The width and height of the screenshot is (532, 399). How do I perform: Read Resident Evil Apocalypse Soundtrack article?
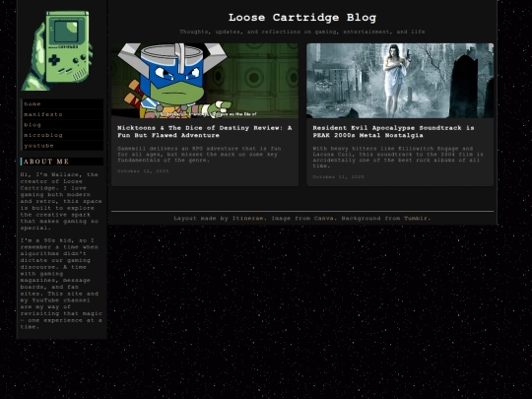(393, 132)
